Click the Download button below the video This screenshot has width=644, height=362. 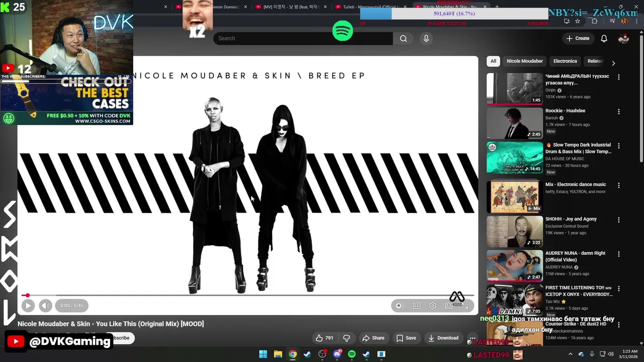tap(443, 338)
